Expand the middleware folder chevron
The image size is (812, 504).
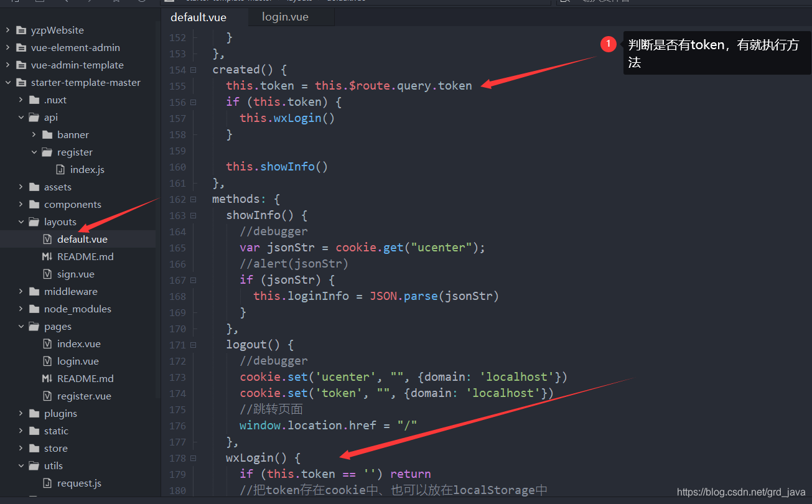21,291
